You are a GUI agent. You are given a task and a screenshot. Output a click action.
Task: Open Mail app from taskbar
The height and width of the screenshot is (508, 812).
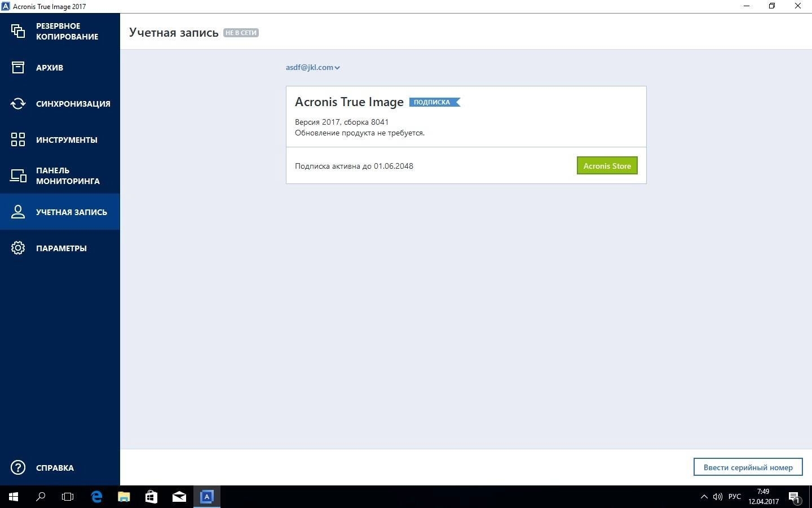(179, 497)
